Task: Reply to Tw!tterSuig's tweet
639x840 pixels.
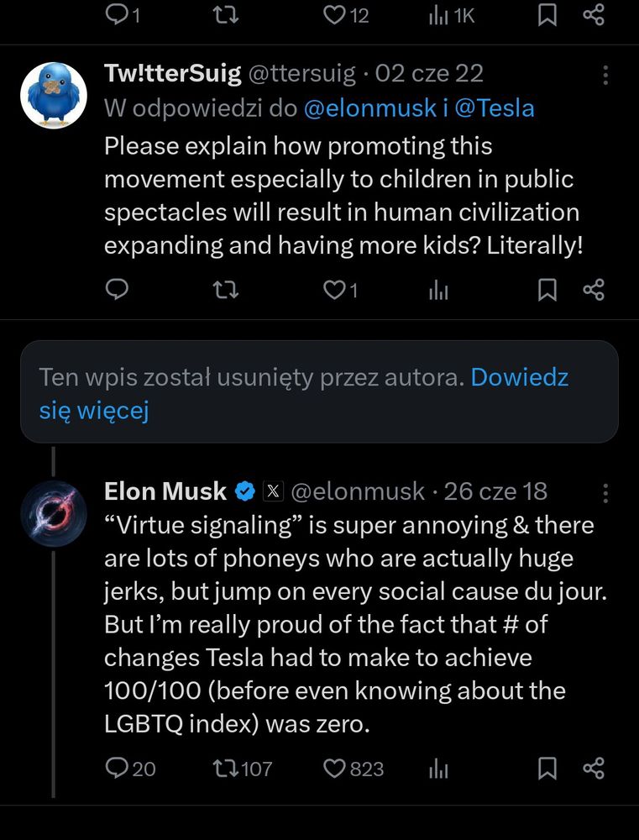Action: [118, 290]
